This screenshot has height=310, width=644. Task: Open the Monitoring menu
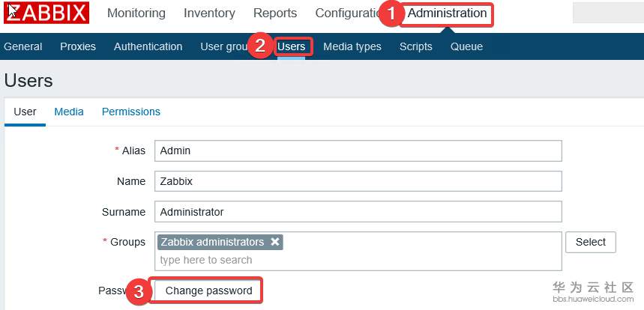[136, 13]
